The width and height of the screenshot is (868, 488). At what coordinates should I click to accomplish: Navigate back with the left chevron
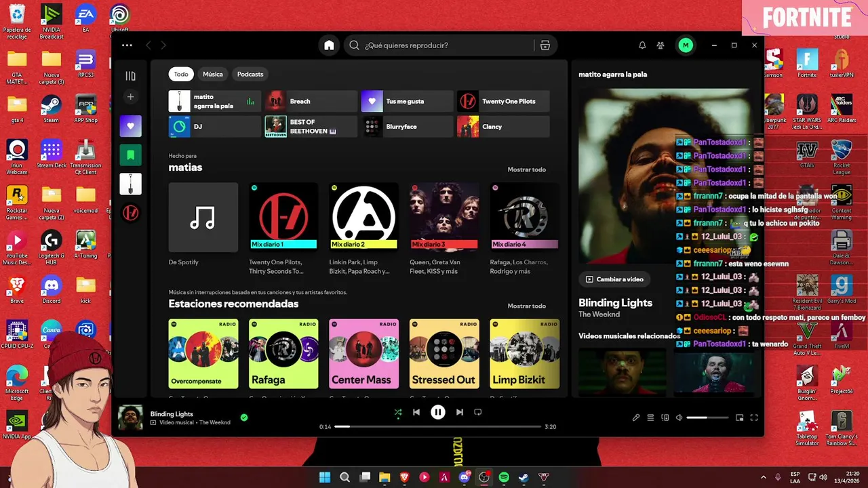(149, 45)
